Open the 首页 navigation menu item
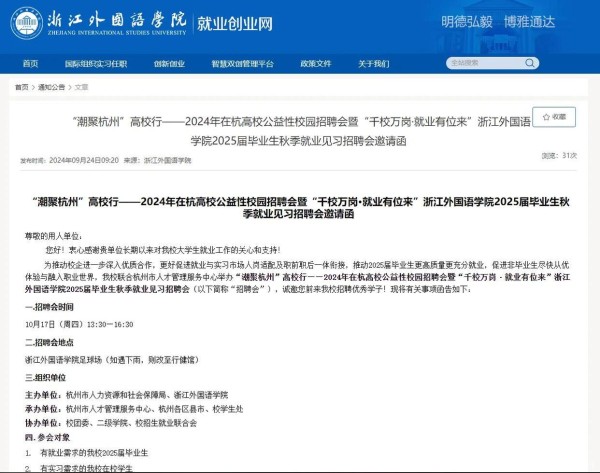The height and width of the screenshot is (473, 600). tap(30, 64)
